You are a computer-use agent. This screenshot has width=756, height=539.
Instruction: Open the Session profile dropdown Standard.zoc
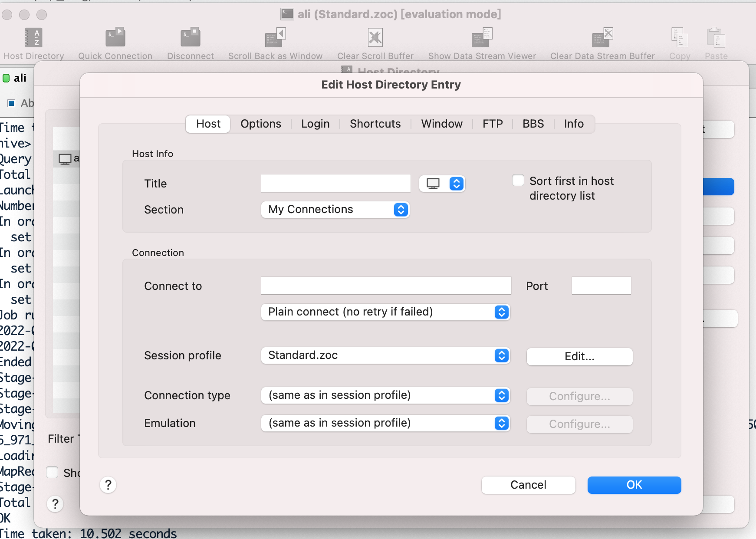point(385,355)
